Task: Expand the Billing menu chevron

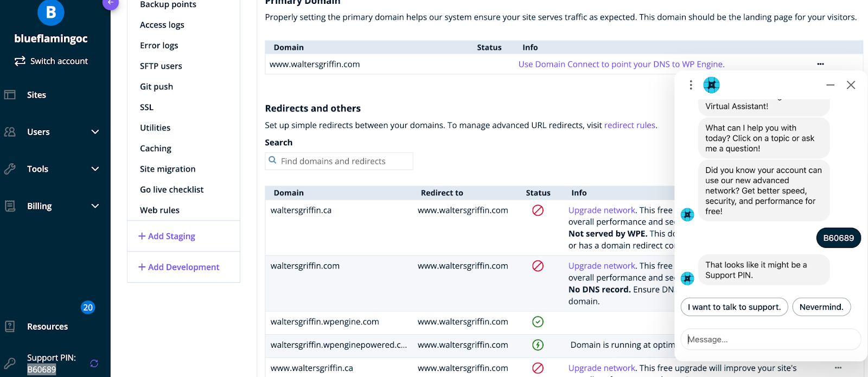Action: 95,206
